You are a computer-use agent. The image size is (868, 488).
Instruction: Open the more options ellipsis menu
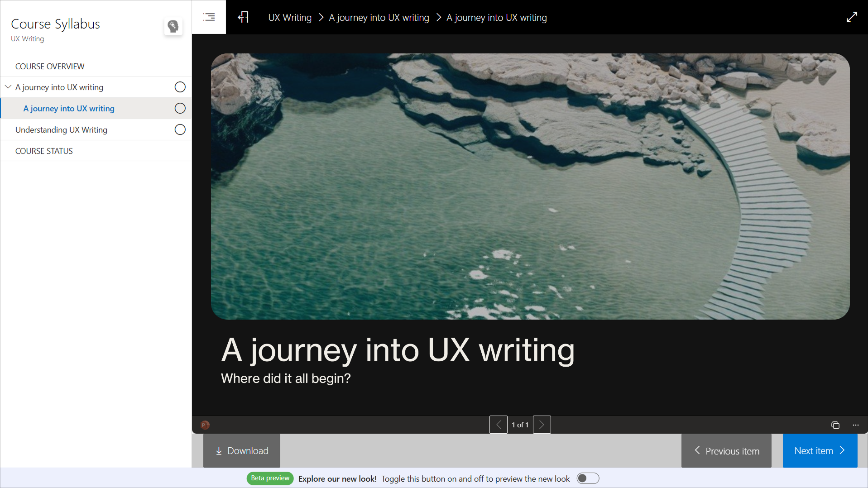(x=855, y=425)
